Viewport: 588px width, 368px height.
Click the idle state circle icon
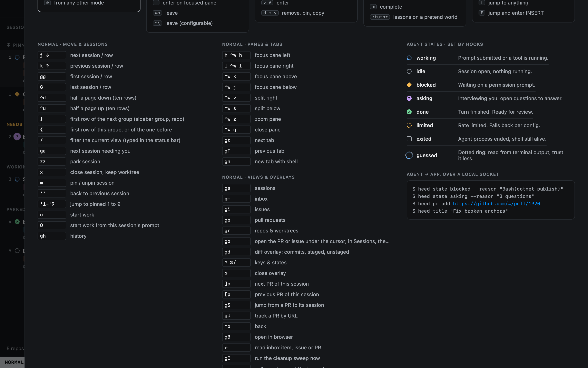point(409,71)
